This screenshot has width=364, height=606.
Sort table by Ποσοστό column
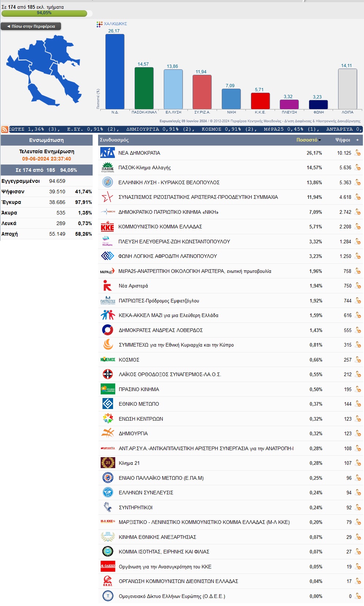[x=308, y=140]
